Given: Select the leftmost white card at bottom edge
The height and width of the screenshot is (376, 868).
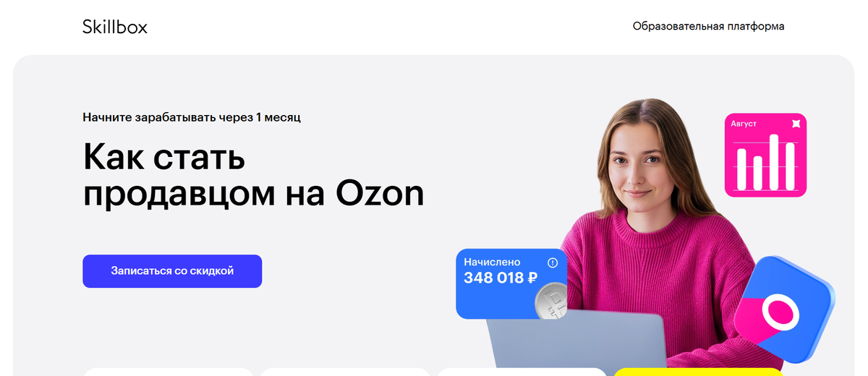Looking at the screenshot, I should click(168, 372).
